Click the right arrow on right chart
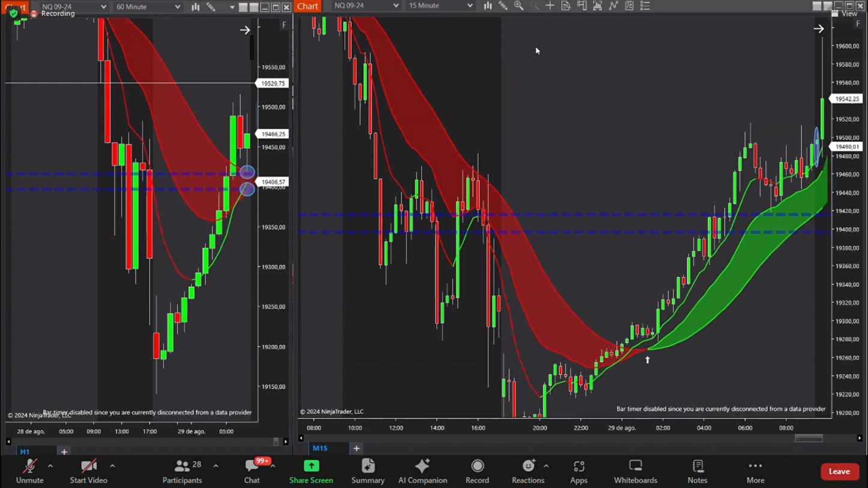Viewport: 868px width, 488px height. tap(819, 28)
